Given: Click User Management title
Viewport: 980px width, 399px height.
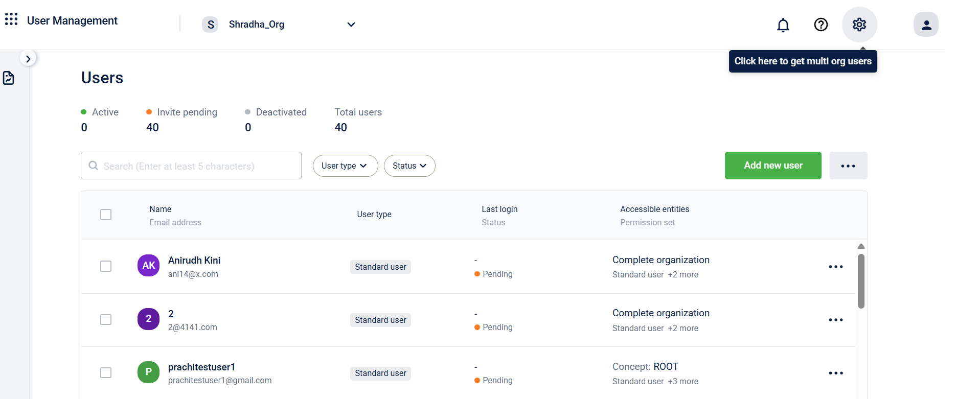Looking at the screenshot, I should tap(72, 20).
